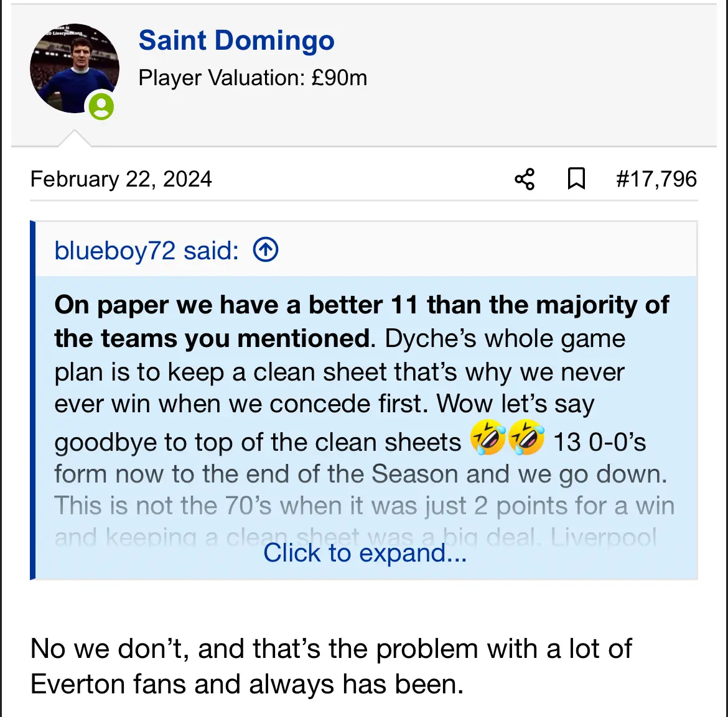Click the second laughing emoji in the quote

pyautogui.click(x=526, y=438)
